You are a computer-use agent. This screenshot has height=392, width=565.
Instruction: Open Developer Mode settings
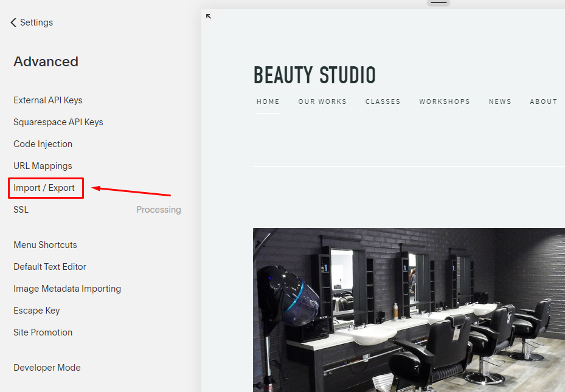coord(47,368)
